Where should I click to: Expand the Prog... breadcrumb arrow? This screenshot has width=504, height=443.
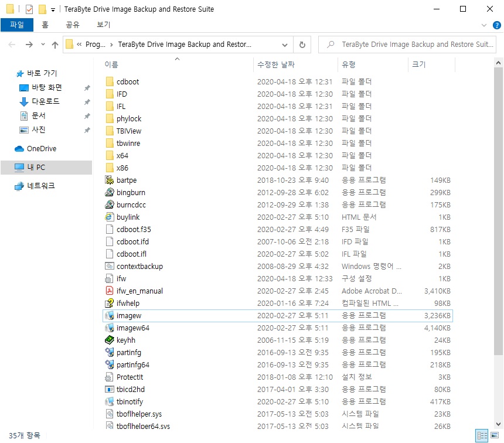click(111, 45)
